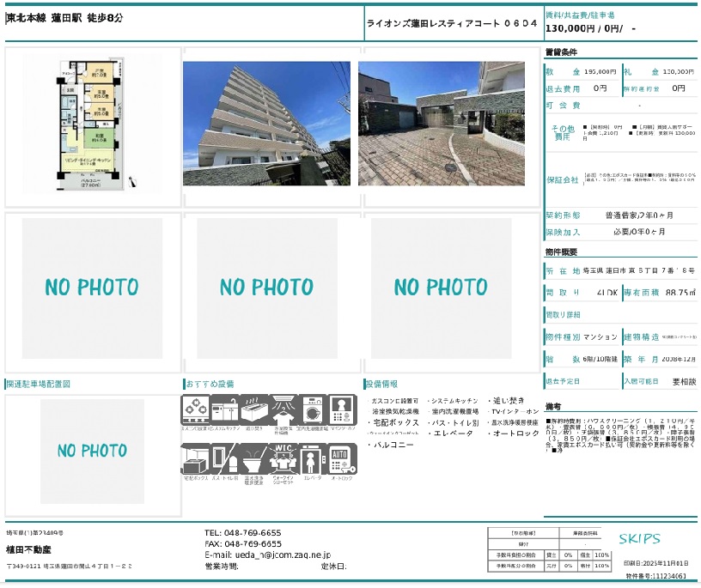Screen dimensions: 701x588
Task: Select the indoor washing machine icon
Action: 312,409
